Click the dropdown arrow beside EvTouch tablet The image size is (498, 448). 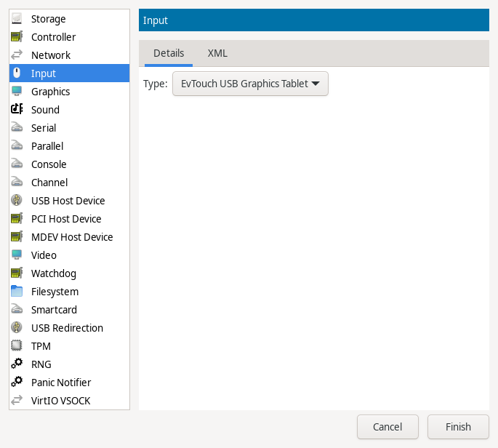(x=316, y=84)
